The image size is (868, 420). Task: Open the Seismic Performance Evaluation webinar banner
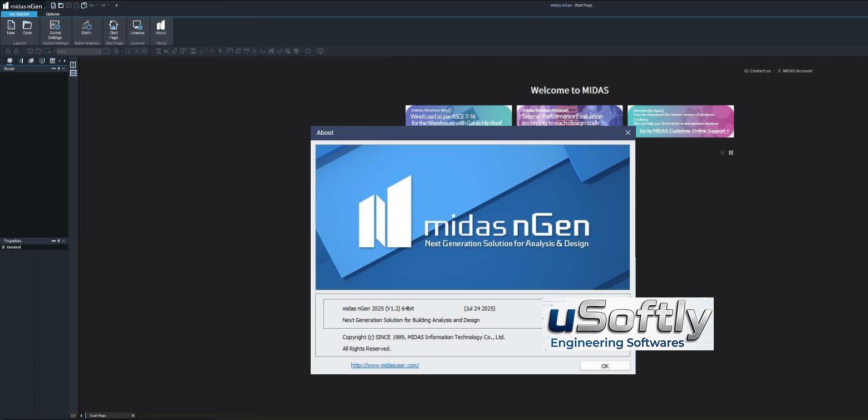[570, 116]
